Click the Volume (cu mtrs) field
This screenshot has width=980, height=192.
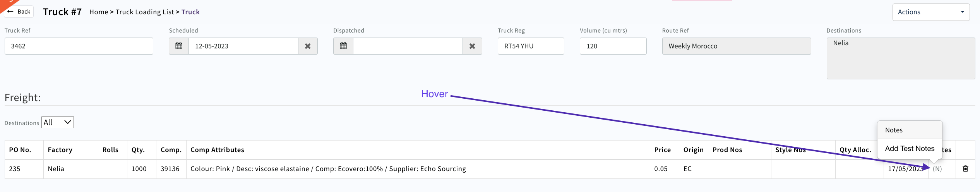[613, 46]
